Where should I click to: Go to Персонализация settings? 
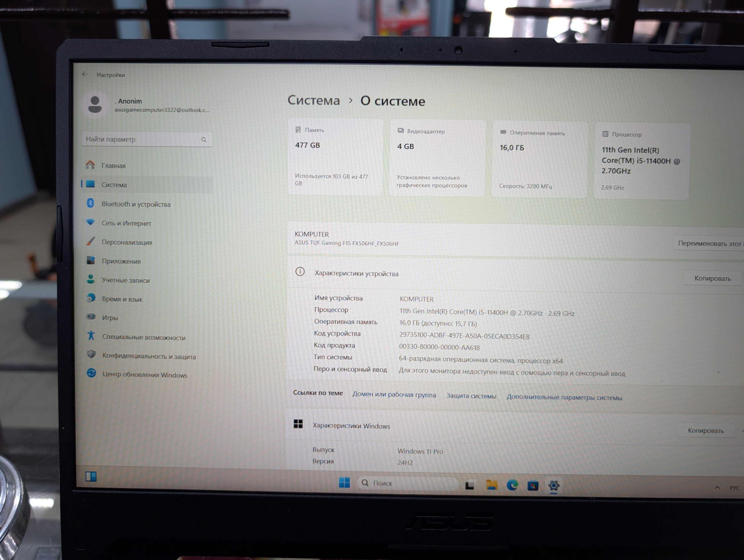(127, 242)
